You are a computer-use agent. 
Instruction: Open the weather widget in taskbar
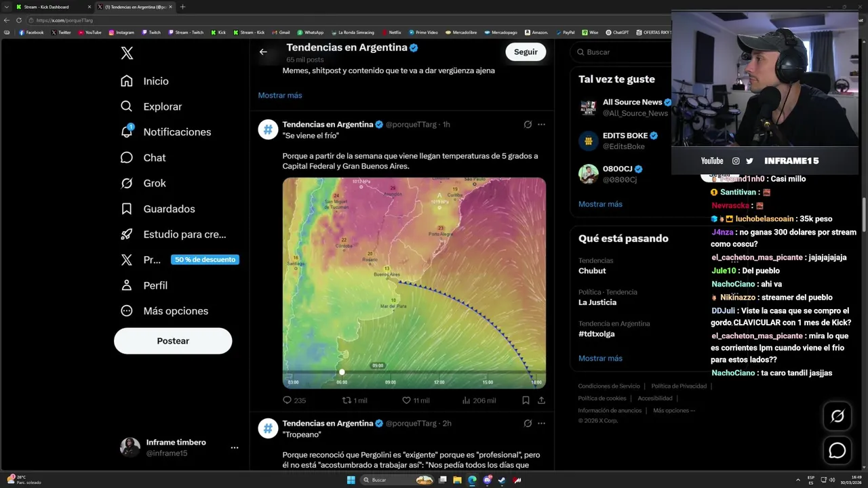[24, 480]
